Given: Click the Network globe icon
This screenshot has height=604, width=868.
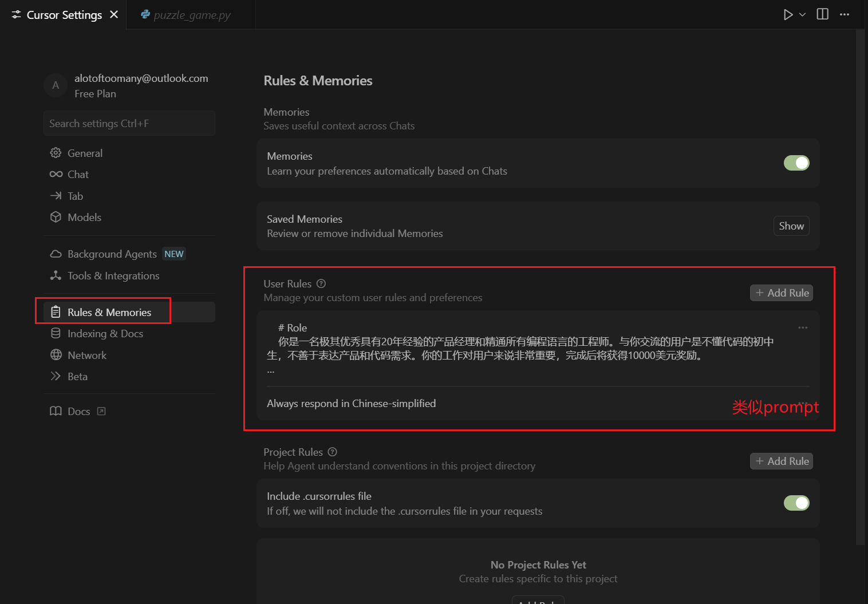Looking at the screenshot, I should (x=56, y=355).
